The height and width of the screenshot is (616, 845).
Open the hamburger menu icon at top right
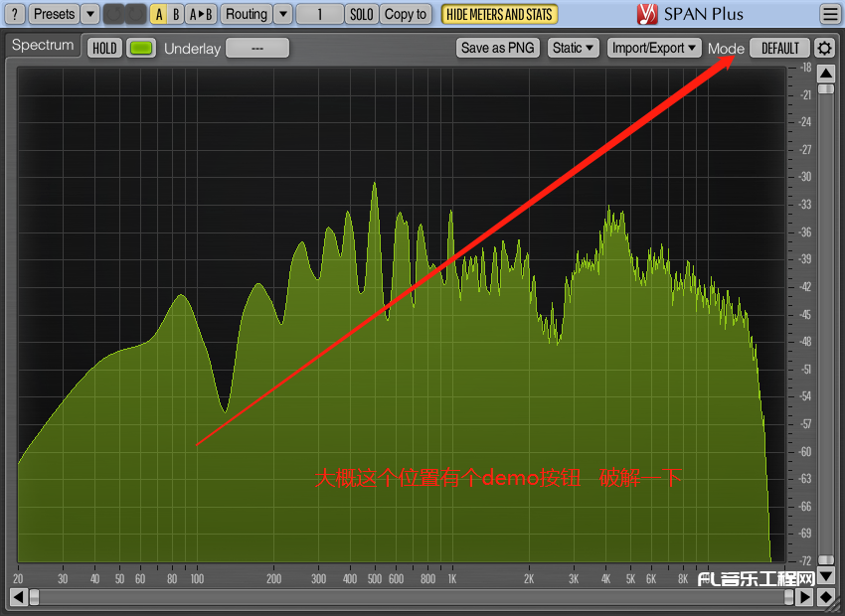(x=831, y=14)
